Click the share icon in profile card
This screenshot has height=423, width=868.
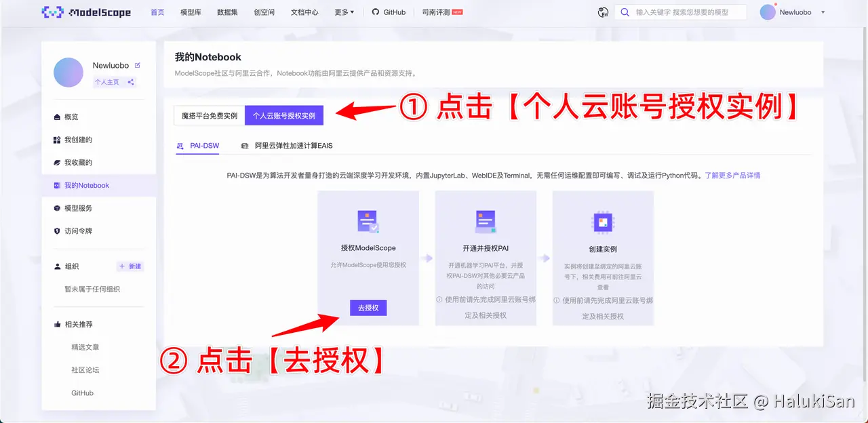pyautogui.click(x=131, y=82)
